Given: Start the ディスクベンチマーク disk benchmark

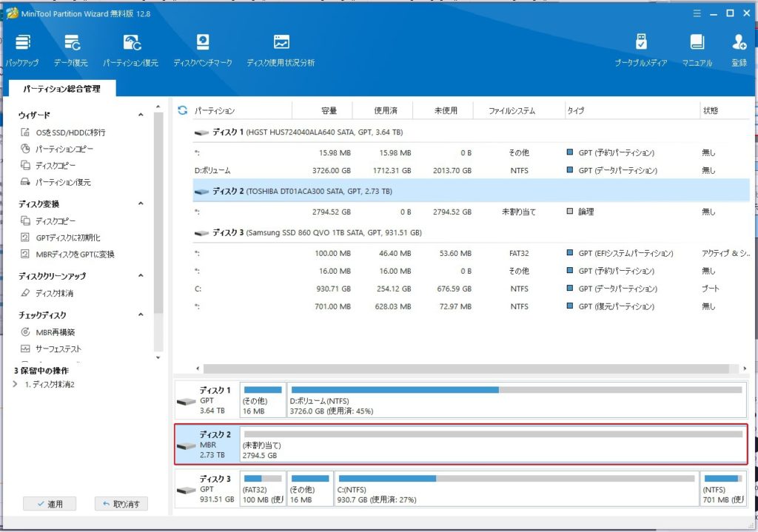Looking at the screenshot, I should [202, 49].
